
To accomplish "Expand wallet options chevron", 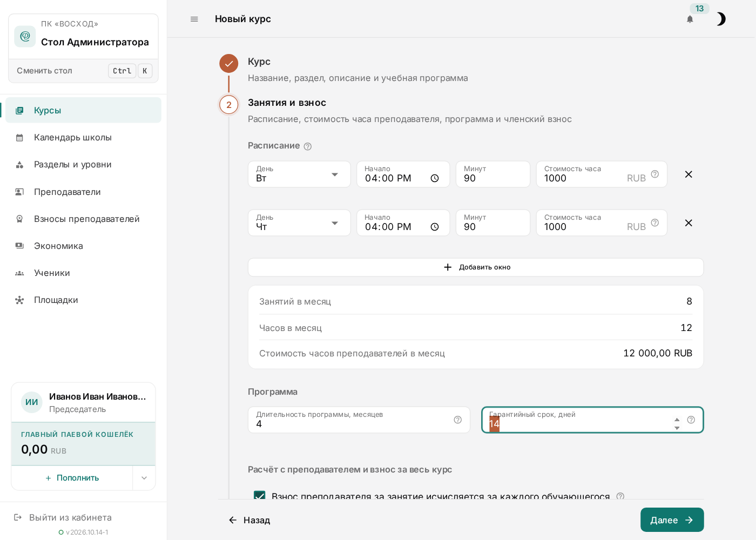I will [x=144, y=478].
